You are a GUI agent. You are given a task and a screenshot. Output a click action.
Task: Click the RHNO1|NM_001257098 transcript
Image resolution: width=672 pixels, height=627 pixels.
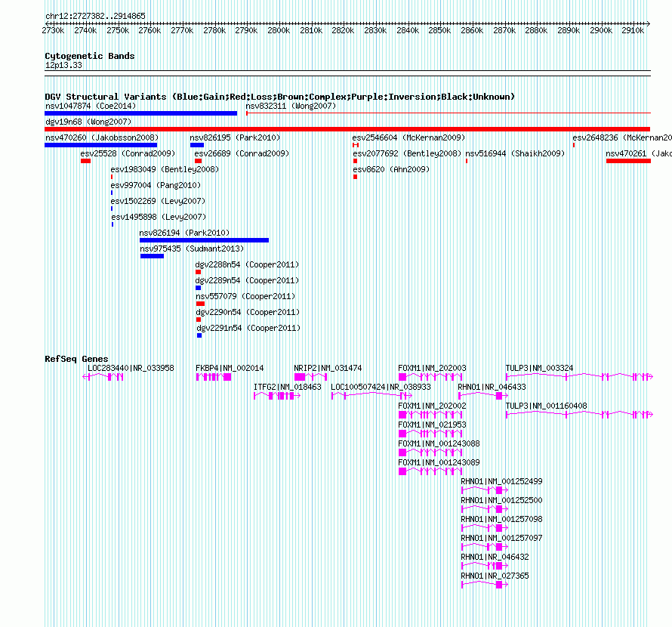pos(485,528)
